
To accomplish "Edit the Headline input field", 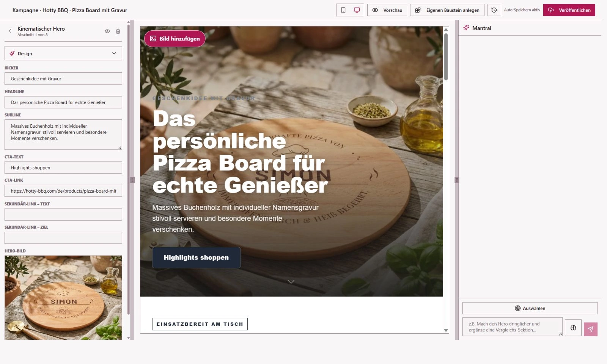I will point(63,102).
